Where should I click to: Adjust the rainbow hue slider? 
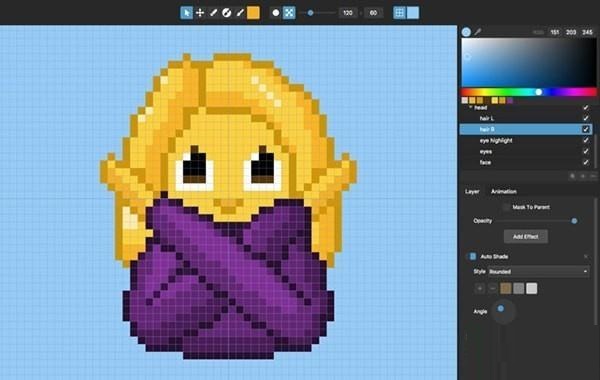click(529, 92)
